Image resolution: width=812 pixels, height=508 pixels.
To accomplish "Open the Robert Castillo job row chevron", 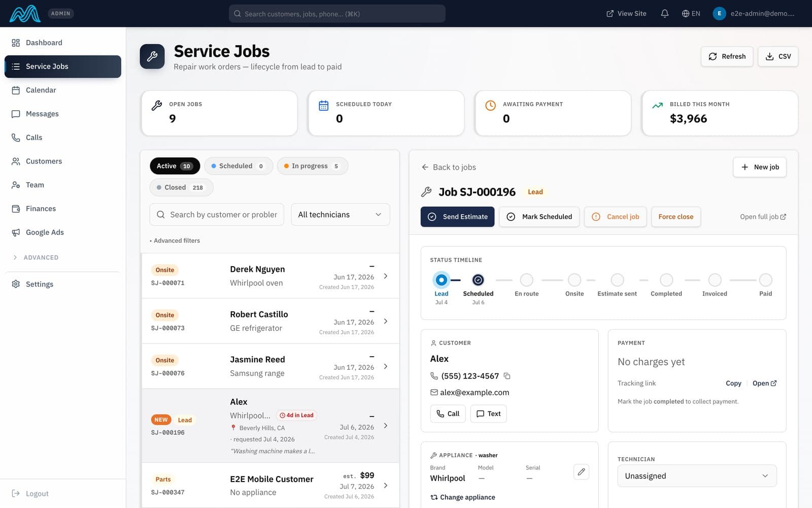I will pos(386,321).
